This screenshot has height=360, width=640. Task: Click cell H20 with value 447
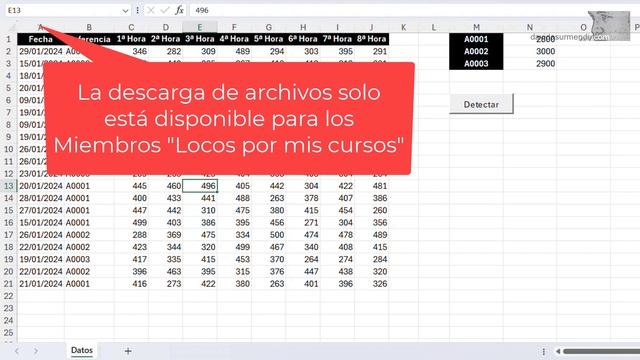(x=303, y=271)
